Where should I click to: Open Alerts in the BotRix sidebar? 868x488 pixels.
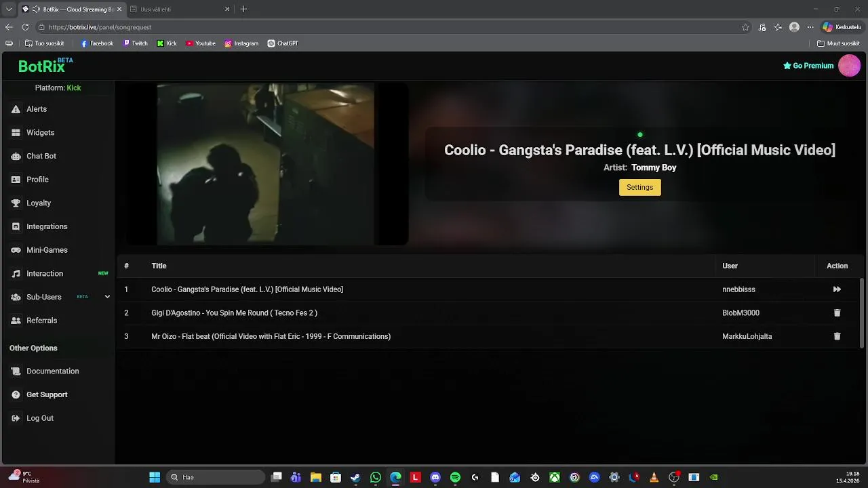pos(37,109)
